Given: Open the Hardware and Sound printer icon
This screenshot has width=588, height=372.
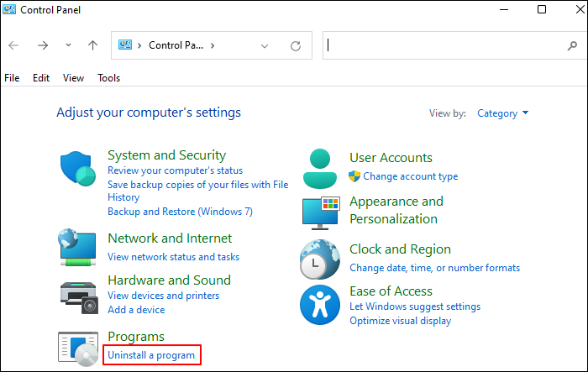Looking at the screenshot, I should tap(79, 298).
